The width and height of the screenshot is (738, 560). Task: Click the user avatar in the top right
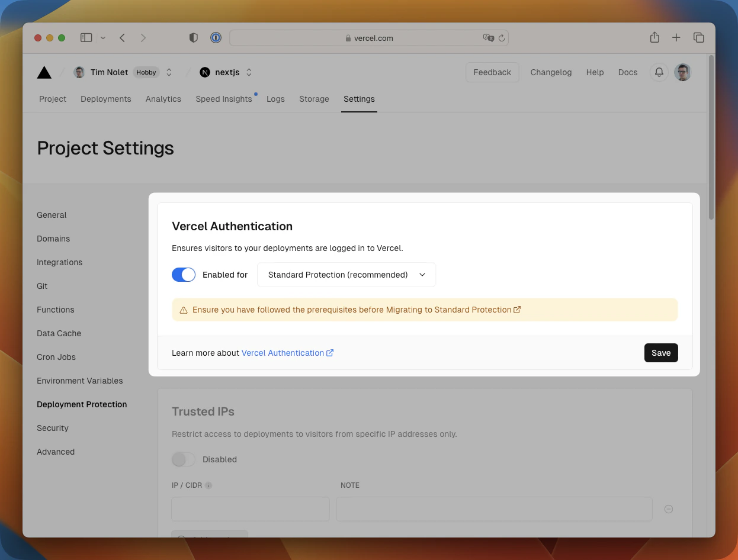tap(682, 72)
